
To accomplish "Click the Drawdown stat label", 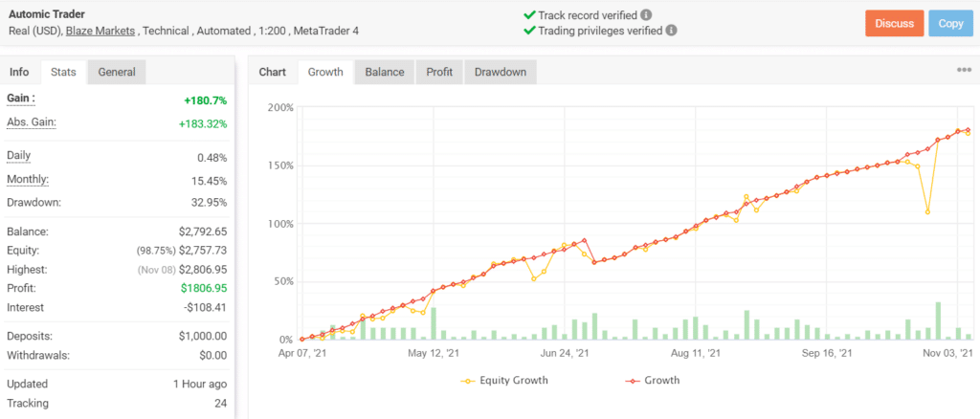I will click(33, 202).
